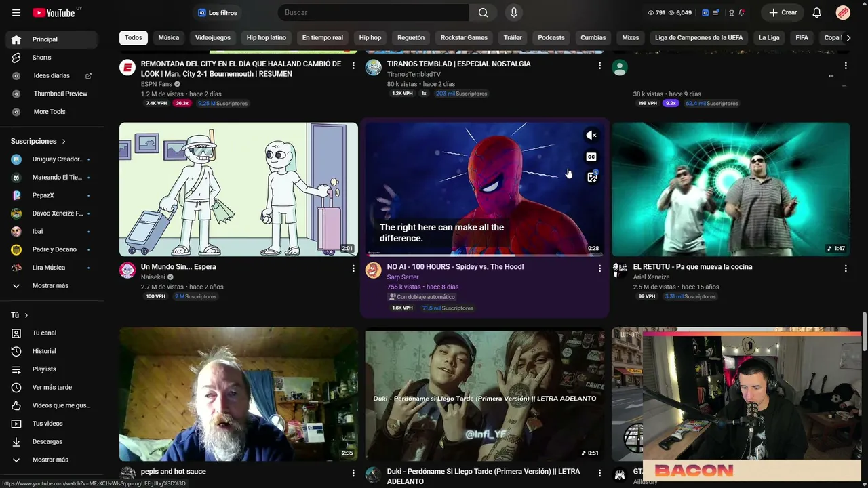Select the Rockstar Games chip
Image resolution: width=868 pixels, height=488 pixels.
click(x=465, y=38)
